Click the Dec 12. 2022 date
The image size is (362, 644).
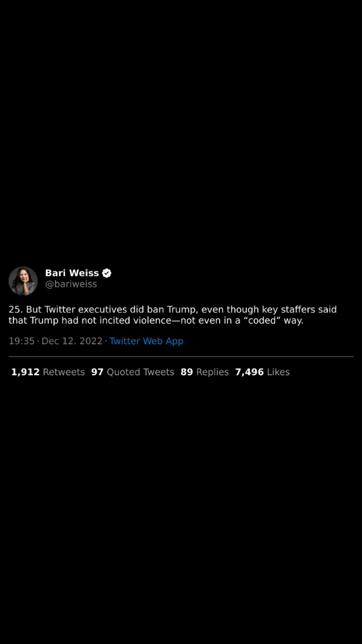pos(72,341)
